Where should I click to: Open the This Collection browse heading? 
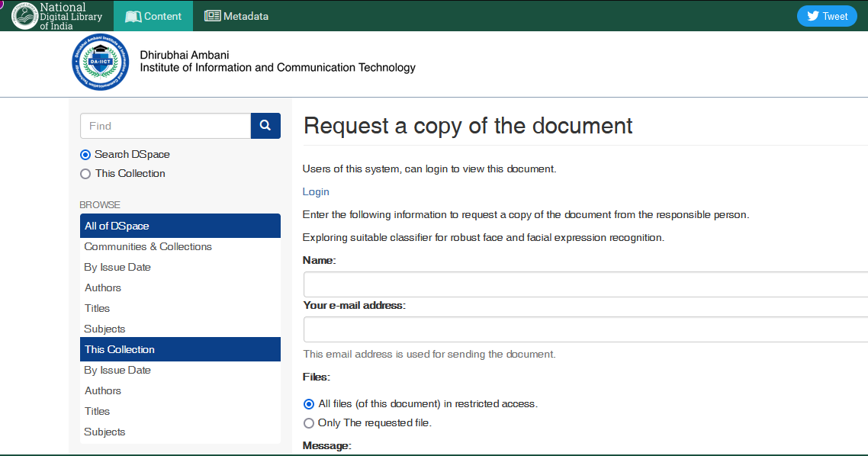[x=181, y=349]
